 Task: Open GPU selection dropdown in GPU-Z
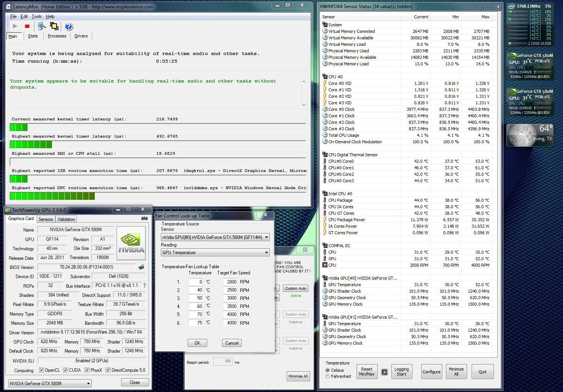pyautogui.click(x=50, y=383)
